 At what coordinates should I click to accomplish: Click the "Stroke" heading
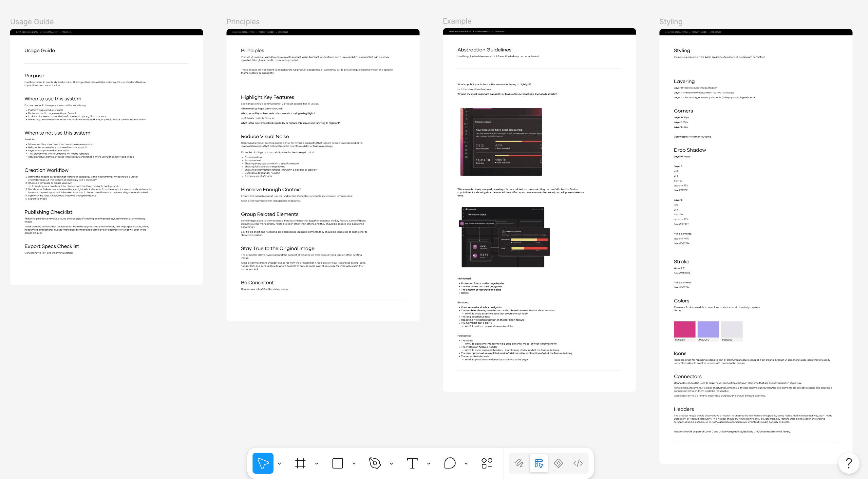pyautogui.click(x=681, y=261)
